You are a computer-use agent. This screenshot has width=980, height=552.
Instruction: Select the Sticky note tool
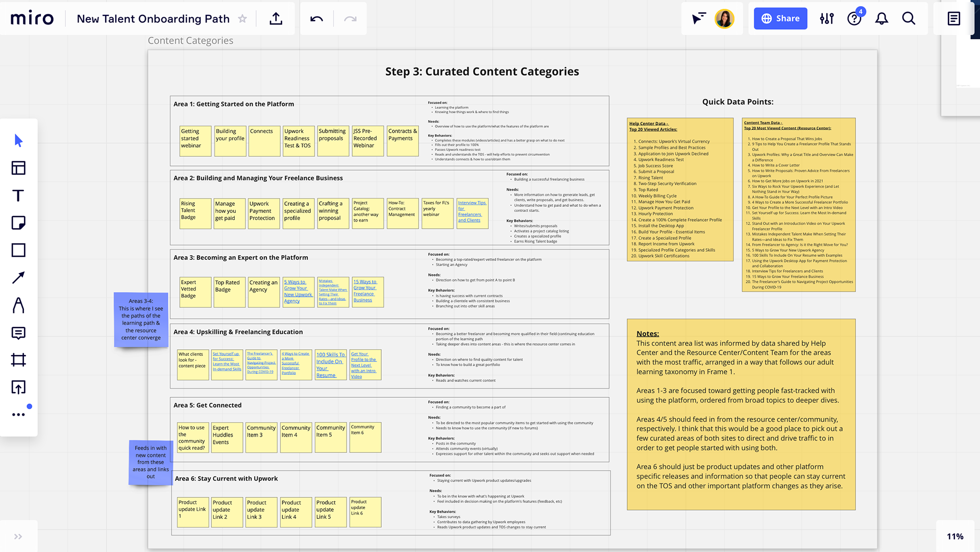pyautogui.click(x=18, y=223)
